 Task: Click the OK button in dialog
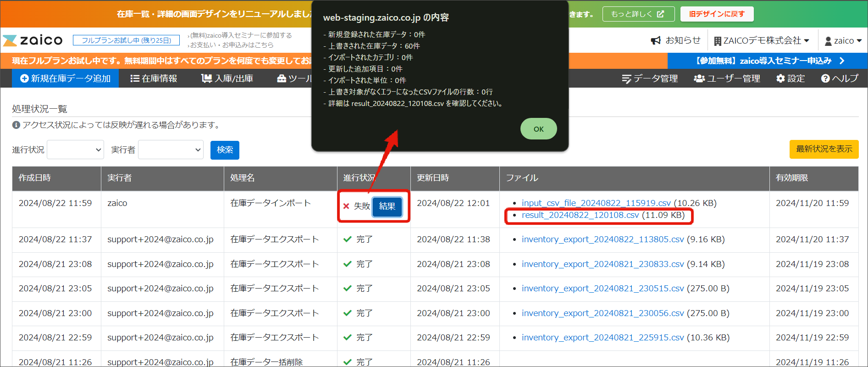click(x=538, y=129)
